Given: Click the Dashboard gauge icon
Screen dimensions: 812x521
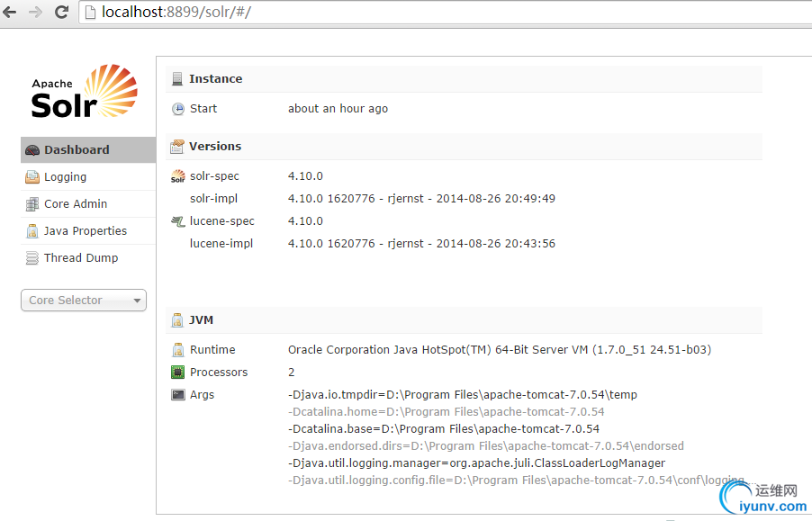Looking at the screenshot, I should point(32,150).
